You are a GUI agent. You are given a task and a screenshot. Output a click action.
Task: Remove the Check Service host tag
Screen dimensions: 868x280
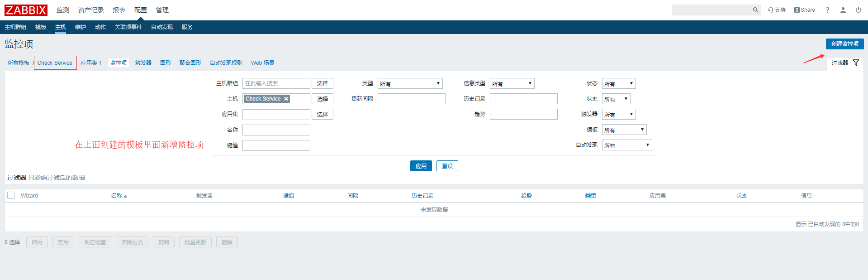tap(286, 99)
